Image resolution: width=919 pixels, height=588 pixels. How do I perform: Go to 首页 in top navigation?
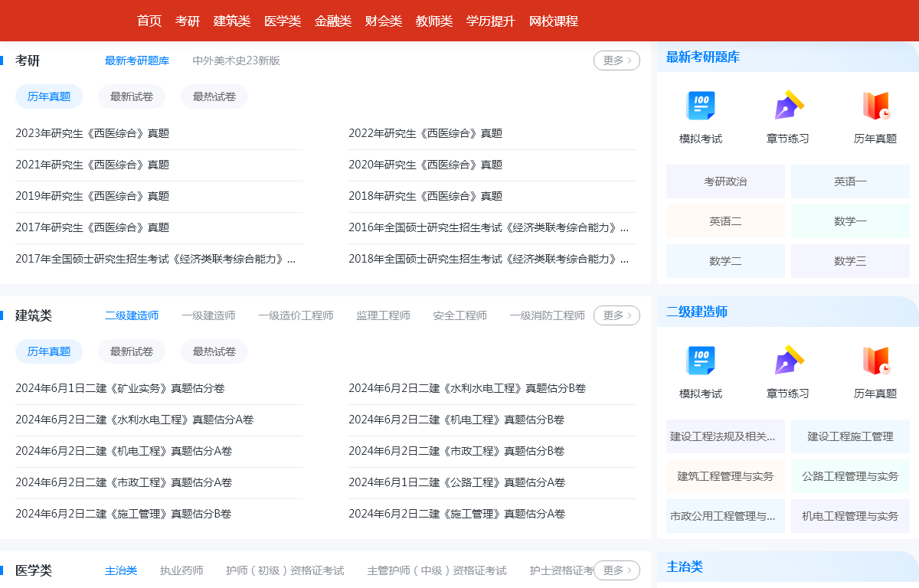[149, 21]
